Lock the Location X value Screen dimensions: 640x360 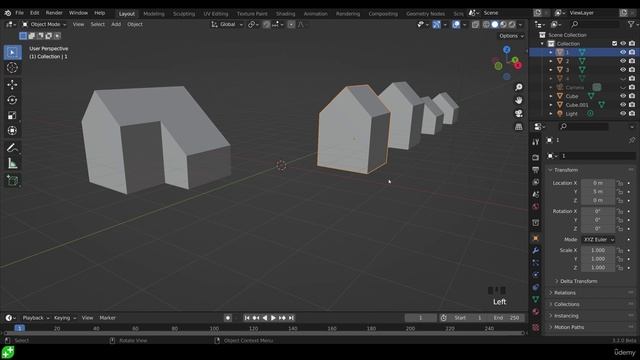click(x=620, y=183)
